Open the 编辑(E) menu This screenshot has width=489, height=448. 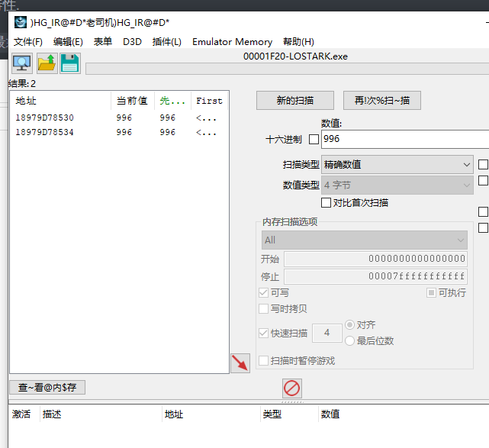[68, 42]
